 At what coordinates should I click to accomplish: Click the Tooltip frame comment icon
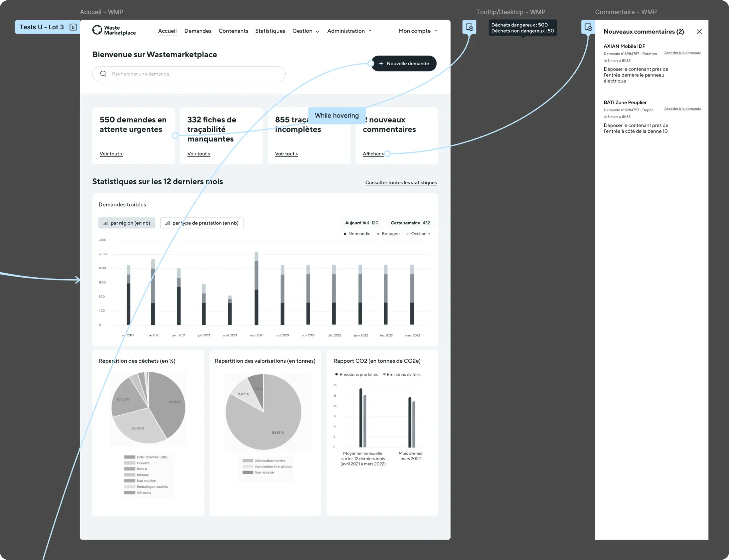[x=469, y=27]
